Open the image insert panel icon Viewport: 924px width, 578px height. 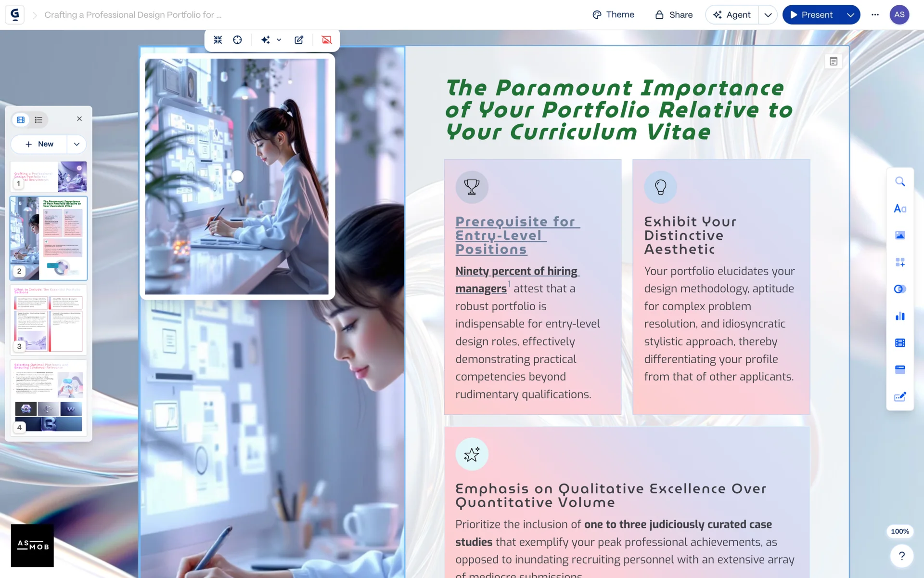pos(900,235)
